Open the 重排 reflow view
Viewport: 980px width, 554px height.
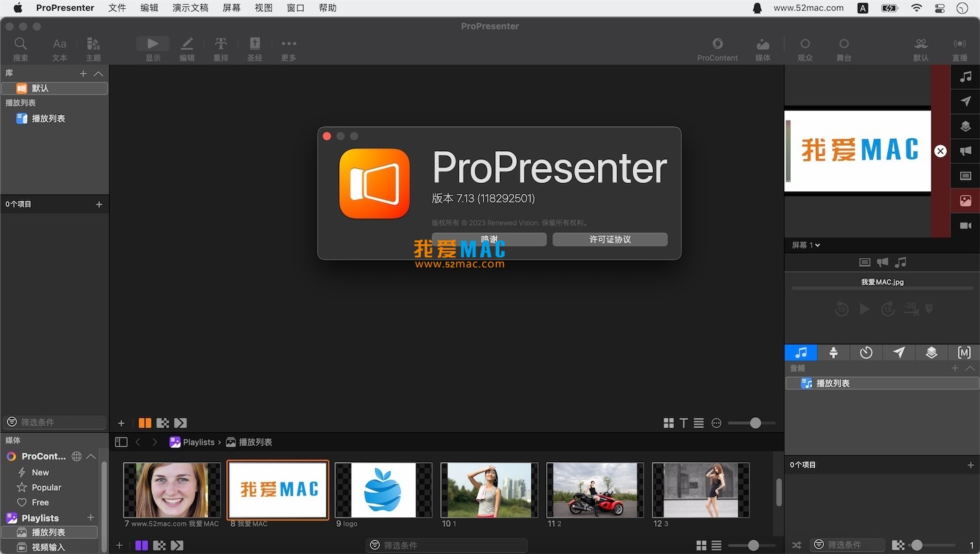click(221, 48)
